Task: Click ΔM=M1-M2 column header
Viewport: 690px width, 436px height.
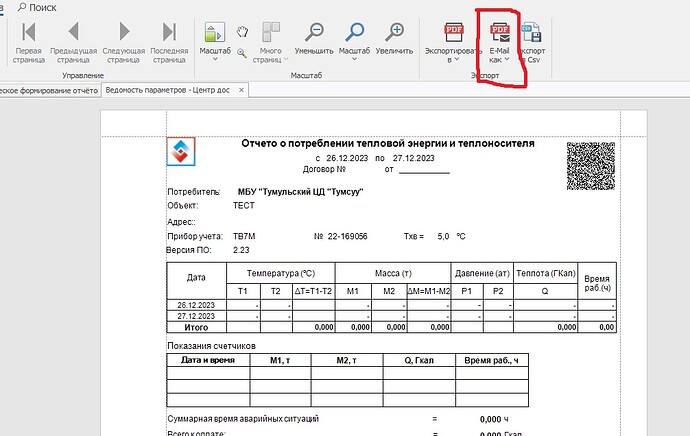Action: tap(429, 291)
